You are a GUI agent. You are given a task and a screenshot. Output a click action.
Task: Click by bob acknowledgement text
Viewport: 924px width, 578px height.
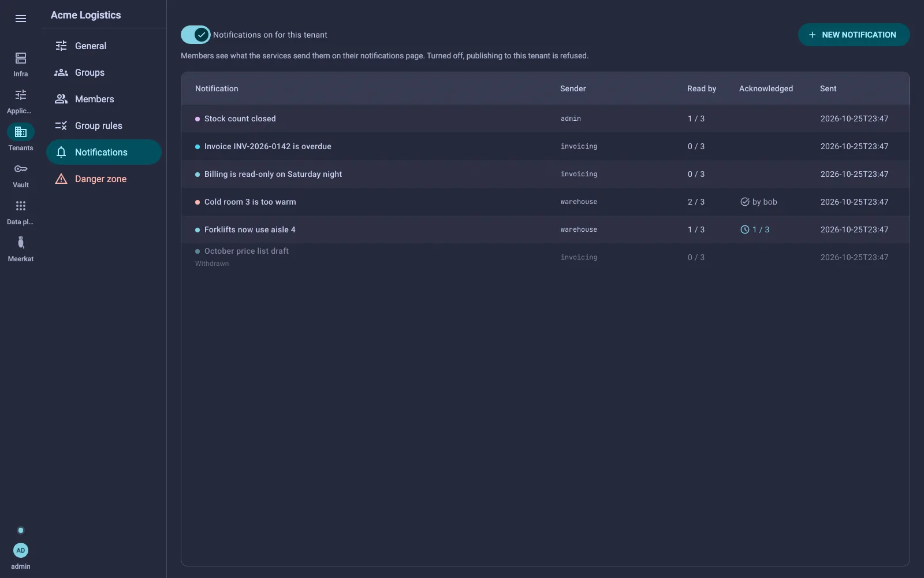click(765, 202)
